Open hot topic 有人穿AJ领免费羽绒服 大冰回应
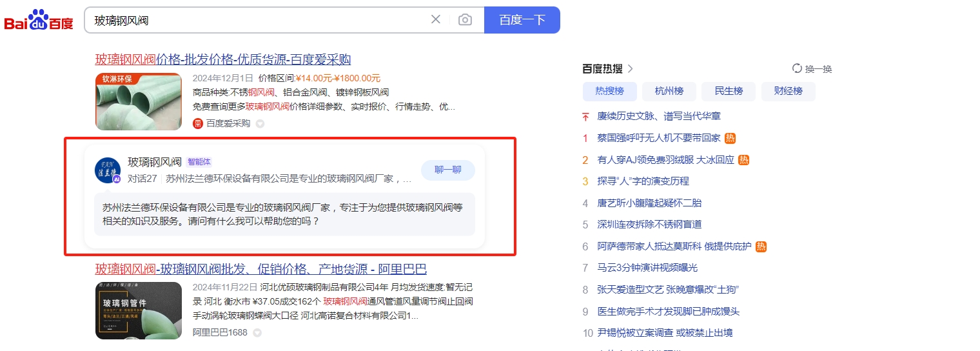The image size is (980, 351). tap(666, 160)
